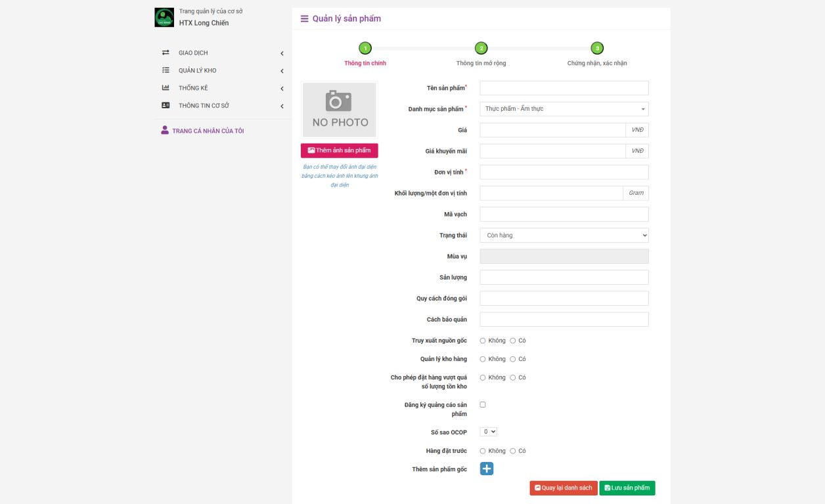Screen dimensions: 825x504
Task: Select 'Không' for Quản lý kho hàng
Action: [483, 359]
